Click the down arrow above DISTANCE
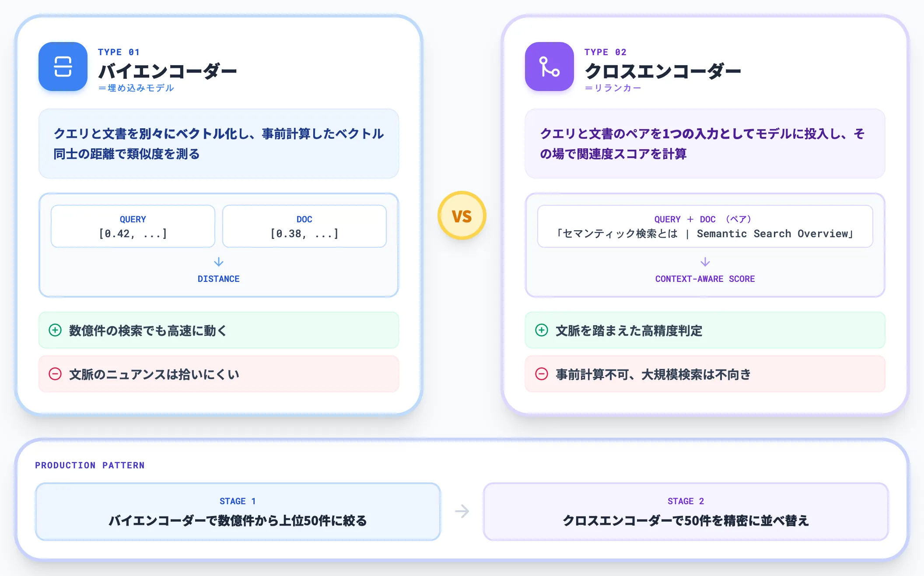The height and width of the screenshot is (576, 924). pyautogui.click(x=219, y=262)
